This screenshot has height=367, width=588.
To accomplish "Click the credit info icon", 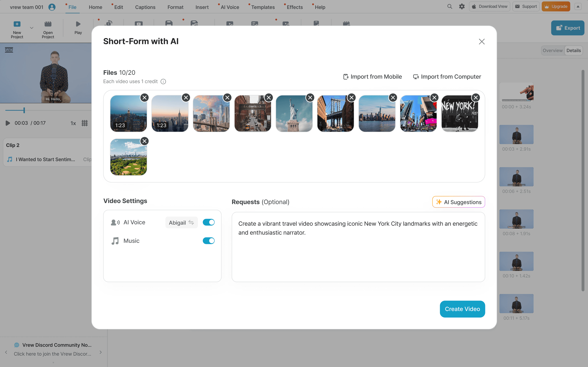I will pos(163,81).
